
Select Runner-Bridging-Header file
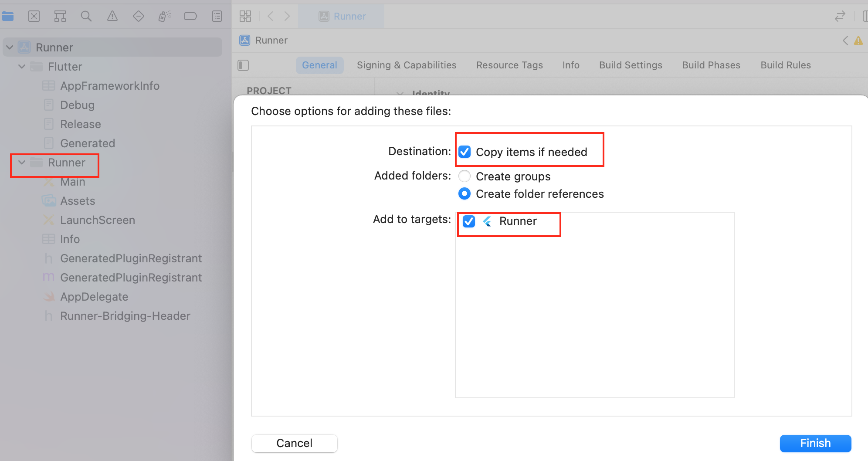125,316
